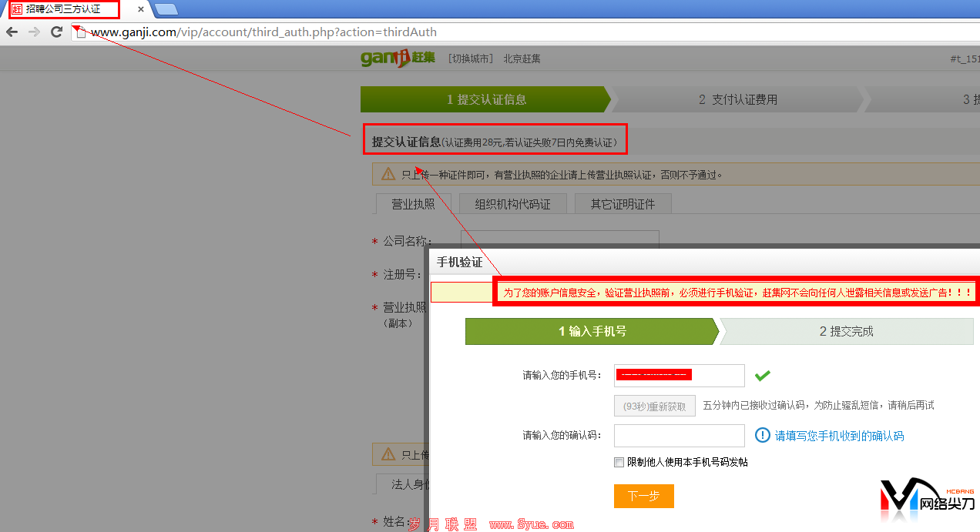Image resolution: width=980 pixels, height=532 pixels.
Task: Click the 北京赶集 text in the header
Action: click(x=524, y=59)
